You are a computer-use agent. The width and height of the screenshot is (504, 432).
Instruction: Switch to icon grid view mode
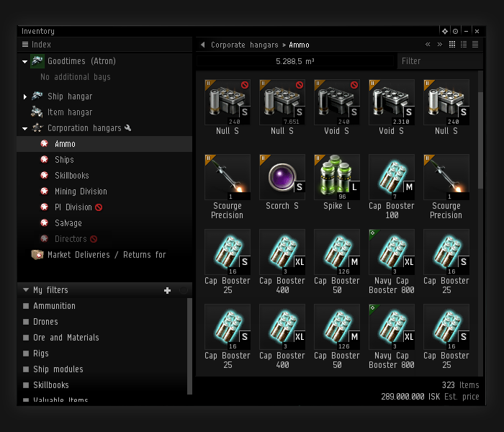(452, 45)
